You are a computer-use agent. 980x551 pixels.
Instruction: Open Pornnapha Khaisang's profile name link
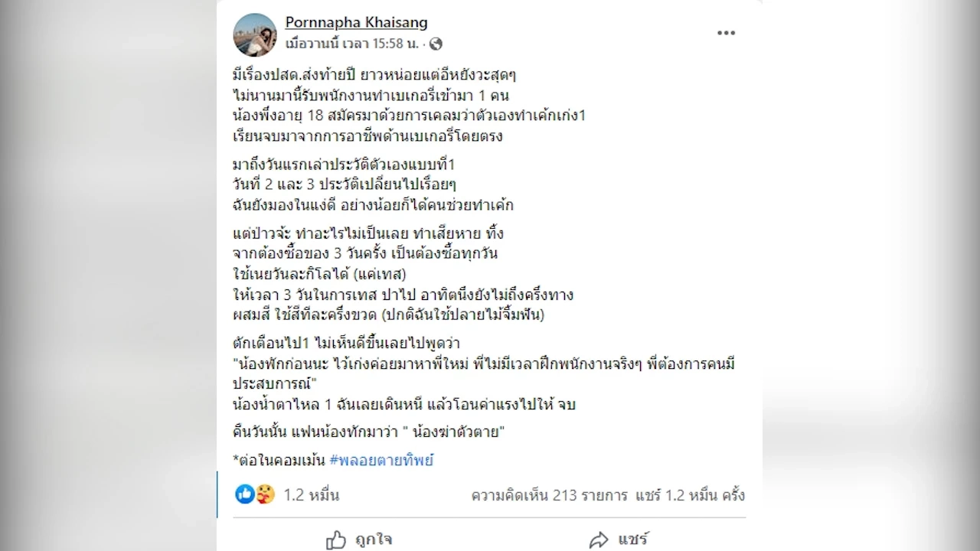pos(356,22)
